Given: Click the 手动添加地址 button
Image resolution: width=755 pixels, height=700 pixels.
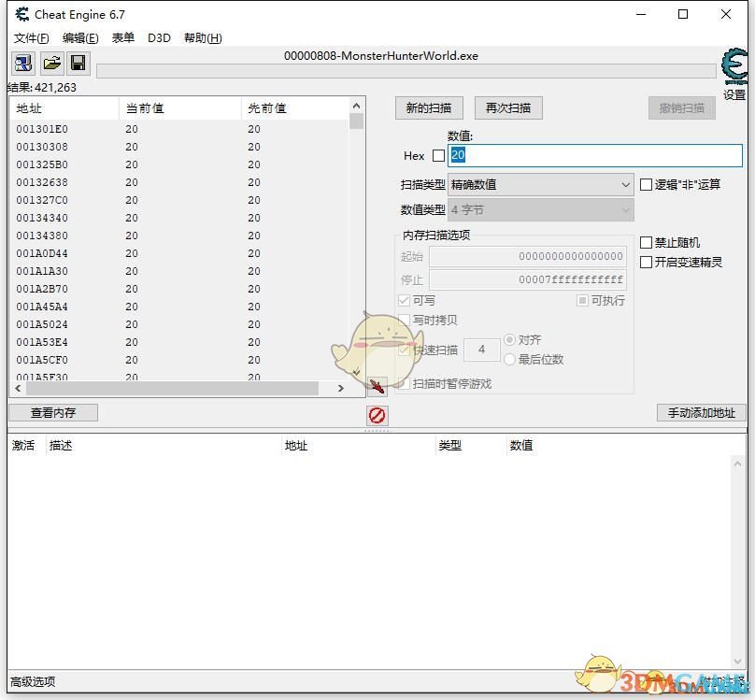Looking at the screenshot, I should tap(702, 412).
